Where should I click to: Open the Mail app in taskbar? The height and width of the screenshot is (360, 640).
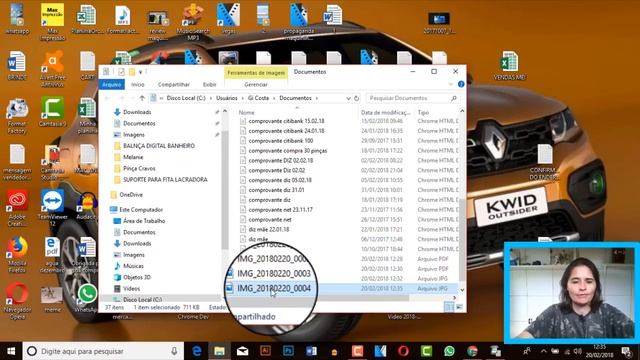point(242,351)
